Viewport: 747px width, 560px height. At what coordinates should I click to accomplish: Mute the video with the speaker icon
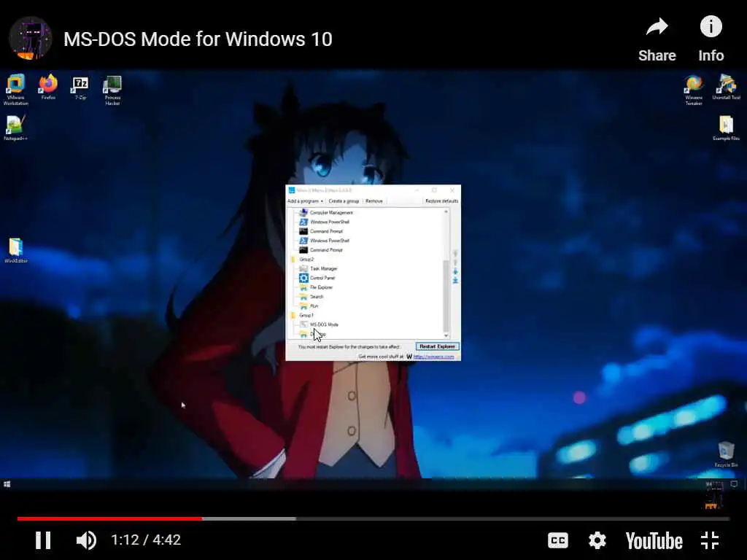[86, 540]
